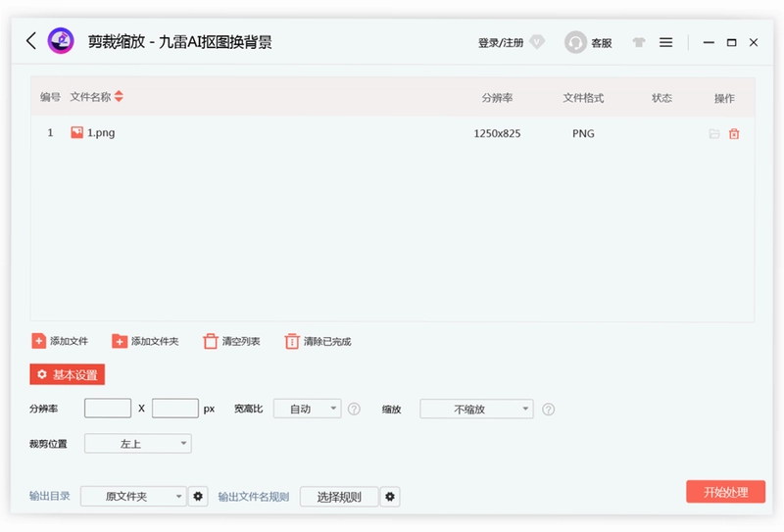Expand the 宽高比 自动 dropdown
The height and width of the screenshot is (532, 784).
tap(308, 409)
